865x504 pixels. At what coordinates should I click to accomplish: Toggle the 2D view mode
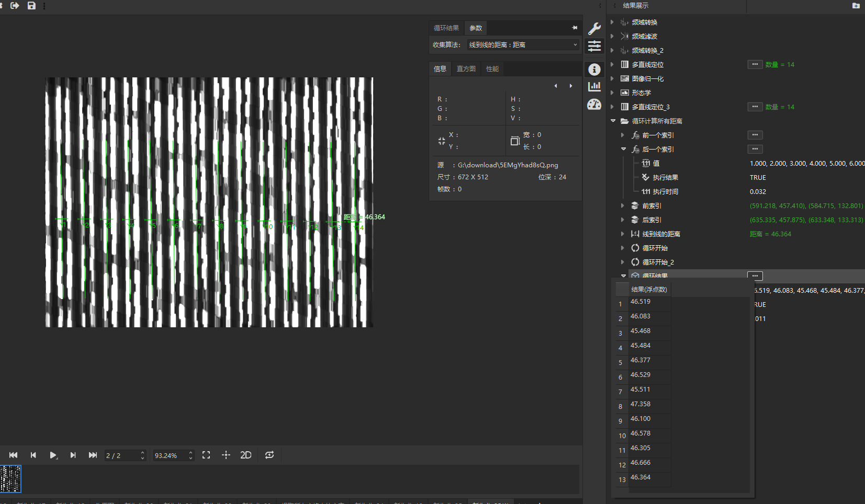point(246,455)
